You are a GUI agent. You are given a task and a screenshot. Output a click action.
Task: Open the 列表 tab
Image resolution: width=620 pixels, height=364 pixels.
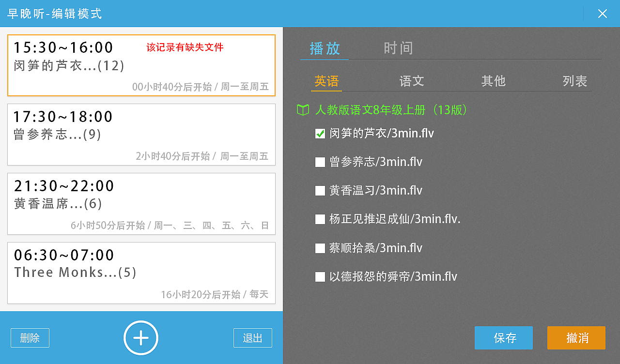pos(575,81)
